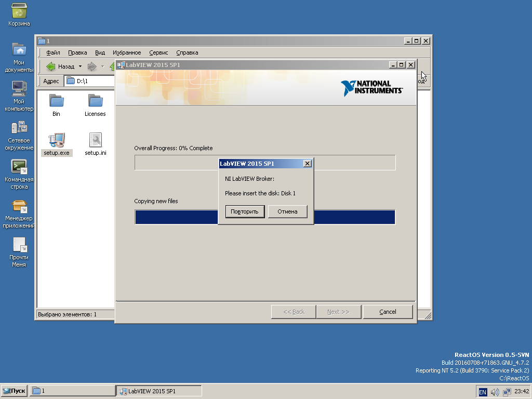The height and width of the screenshot is (399, 532).
Task: Open Сетевое окружение desktop icon
Action: click(x=19, y=128)
